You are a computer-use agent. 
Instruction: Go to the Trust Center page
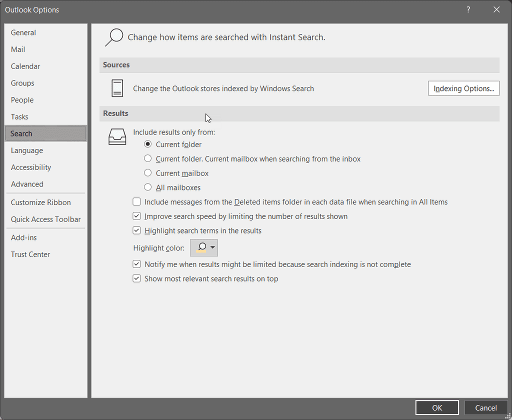click(x=30, y=254)
